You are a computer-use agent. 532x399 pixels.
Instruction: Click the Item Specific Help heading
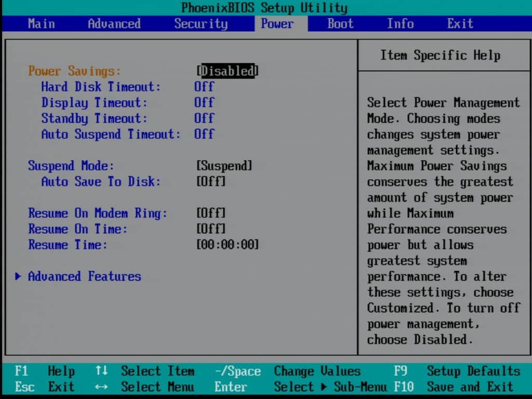tap(440, 55)
